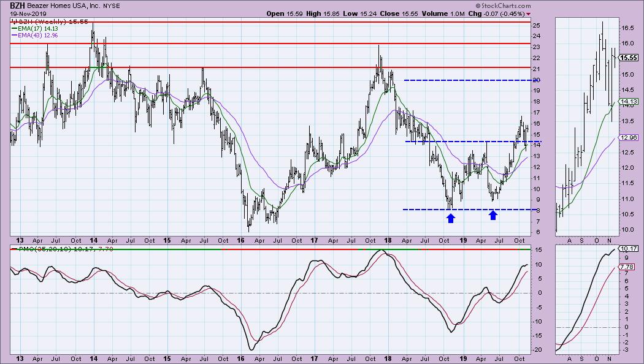This screenshot has height=364, width=644.
Task: Click the 11.5 label on the zoom panel axis
Action: coord(627,183)
